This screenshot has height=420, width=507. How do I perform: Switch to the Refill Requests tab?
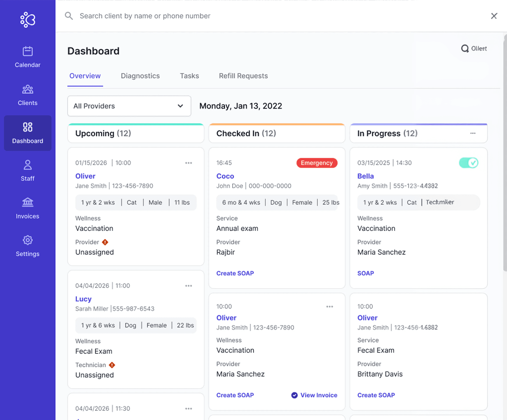pos(243,76)
